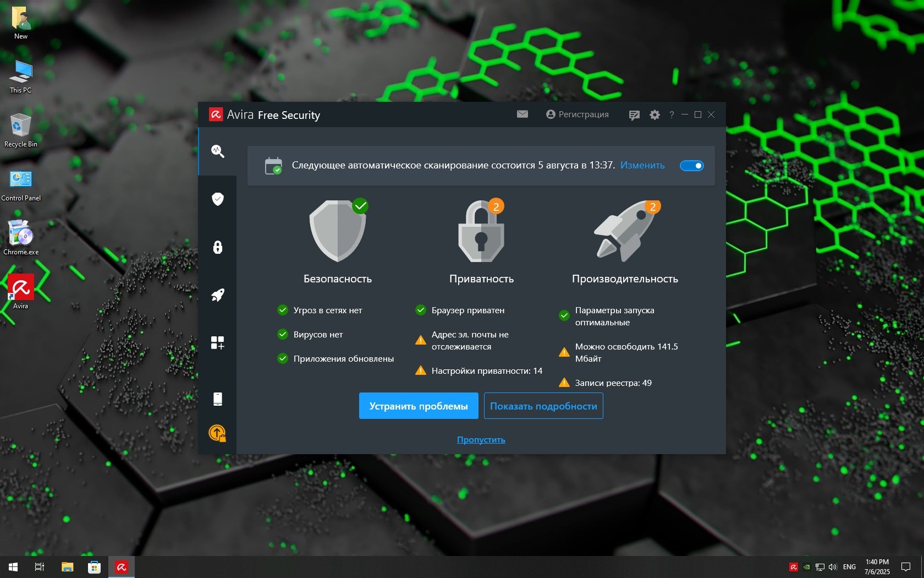Click the Устранить проблемы button

pos(419,406)
